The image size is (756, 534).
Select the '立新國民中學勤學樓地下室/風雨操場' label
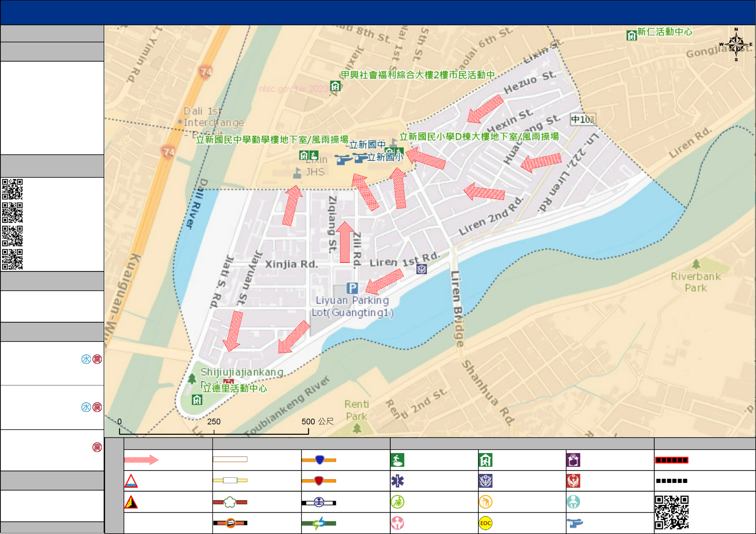point(272,140)
